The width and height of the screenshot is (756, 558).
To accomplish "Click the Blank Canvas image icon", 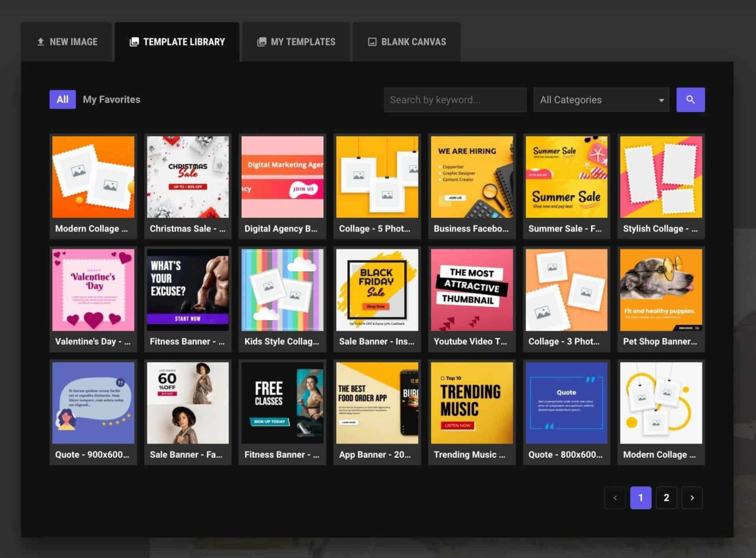I will [372, 42].
